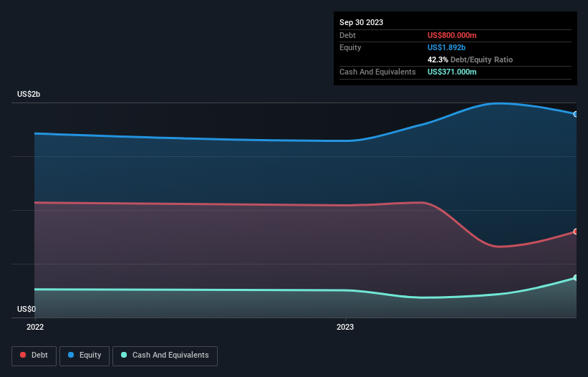Click the 42.3% Debt/Equity Ratio text
The height and width of the screenshot is (377, 588).
click(470, 59)
